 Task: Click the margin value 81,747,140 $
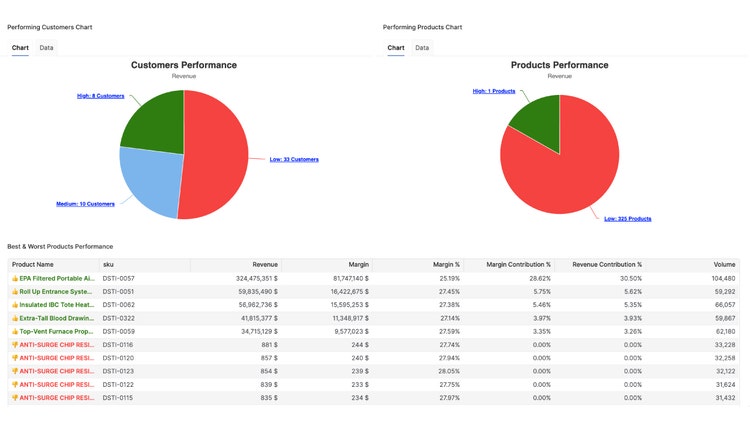click(x=351, y=278)
